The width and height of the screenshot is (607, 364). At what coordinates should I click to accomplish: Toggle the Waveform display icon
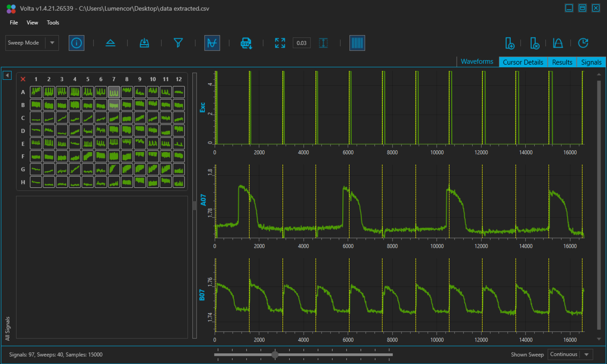click(x=212, y=43)
